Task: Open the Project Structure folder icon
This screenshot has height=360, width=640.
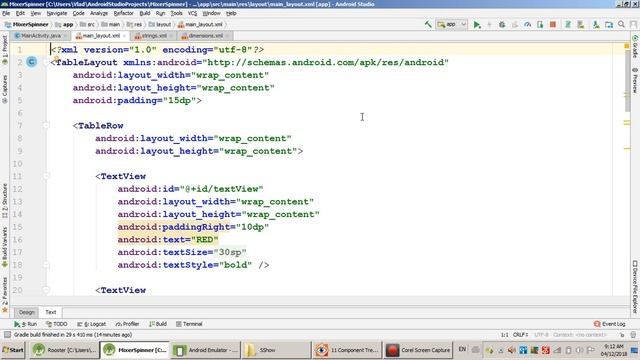Action: (x=609, y=24)
